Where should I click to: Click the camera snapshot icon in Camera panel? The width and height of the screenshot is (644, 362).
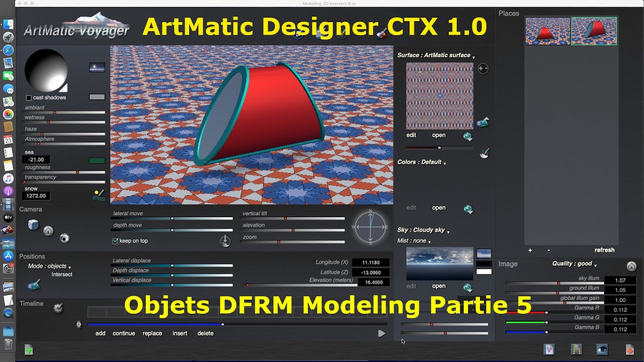coord(64,238)
